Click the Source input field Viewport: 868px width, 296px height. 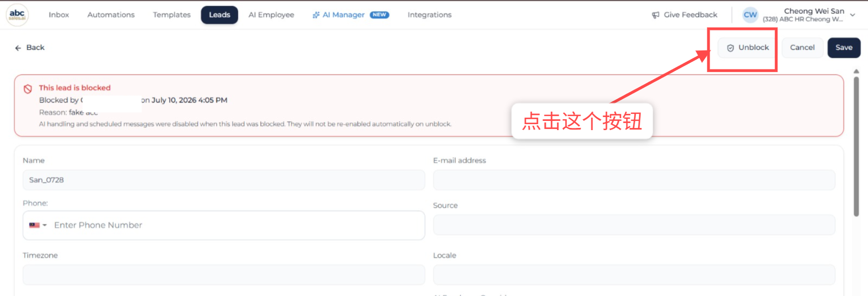(634, 225)
